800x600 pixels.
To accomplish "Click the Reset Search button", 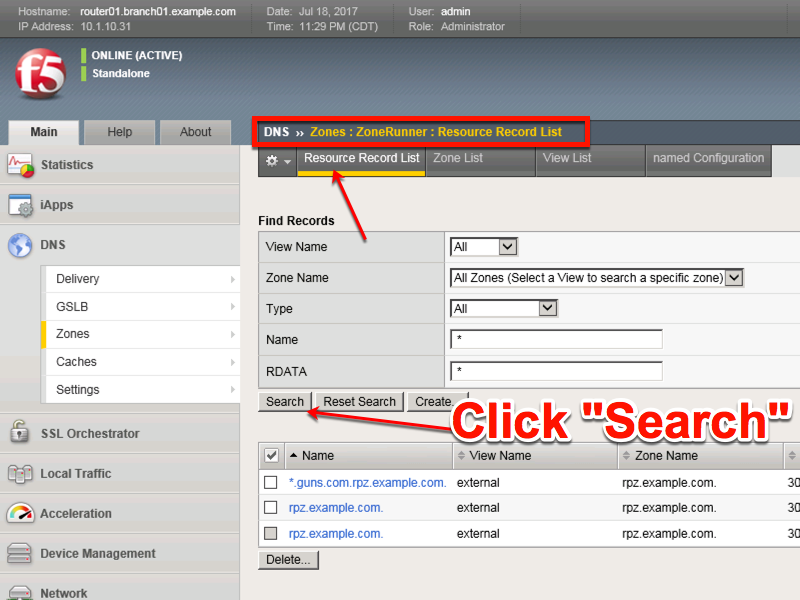I will point(359,402).
